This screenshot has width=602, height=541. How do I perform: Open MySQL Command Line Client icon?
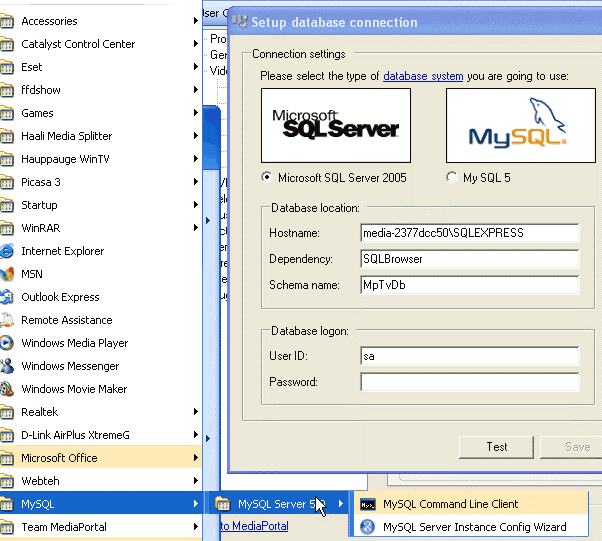pos(368,504)
